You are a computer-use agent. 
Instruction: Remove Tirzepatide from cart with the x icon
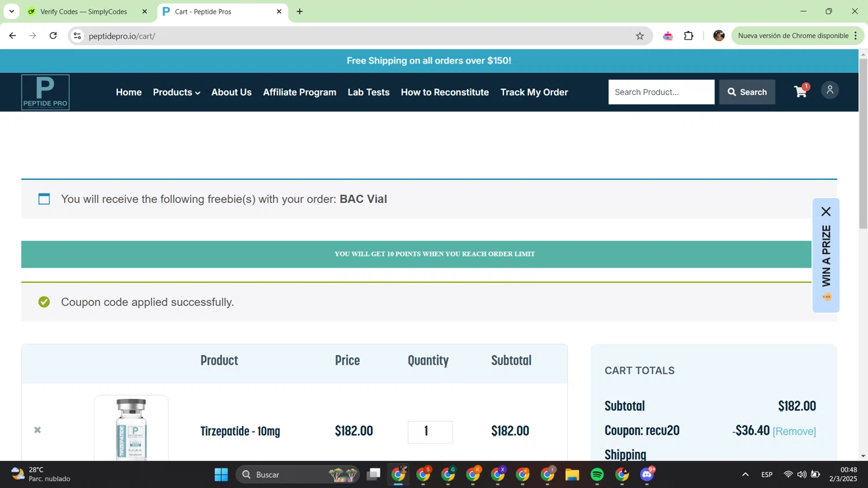click(38, 430)
